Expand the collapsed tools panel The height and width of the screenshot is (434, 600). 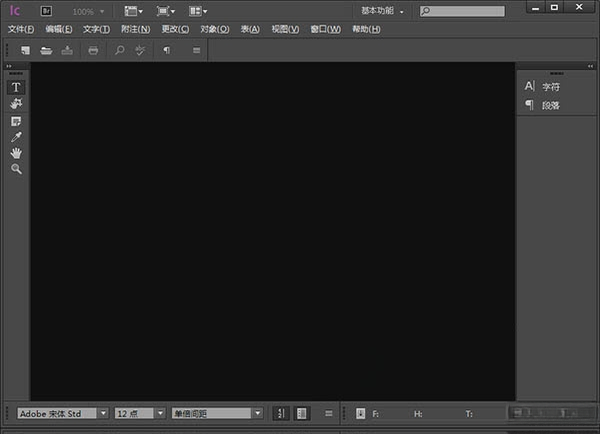click(x=9, y=66)
